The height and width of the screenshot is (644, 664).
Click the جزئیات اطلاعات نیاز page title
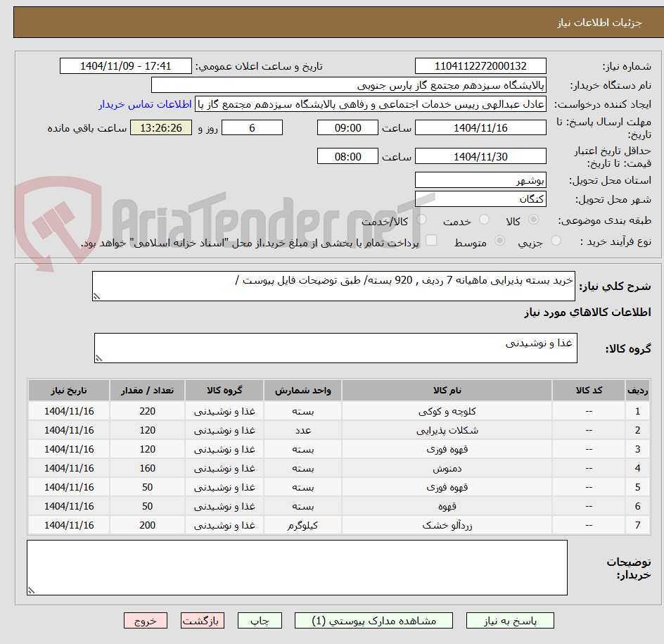[599, 23]
